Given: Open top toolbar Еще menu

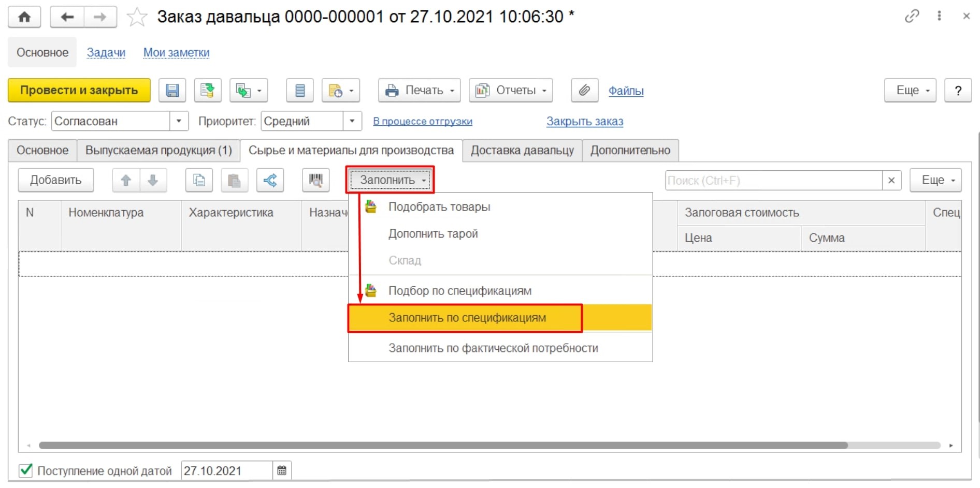Looking at the screenshot, I should point(910,91).
